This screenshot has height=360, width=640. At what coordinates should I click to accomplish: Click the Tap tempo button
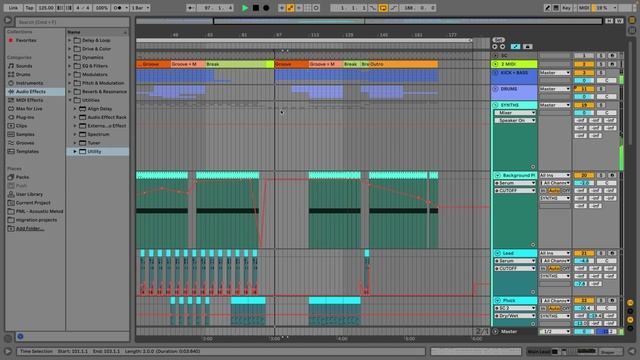point(29,8)
